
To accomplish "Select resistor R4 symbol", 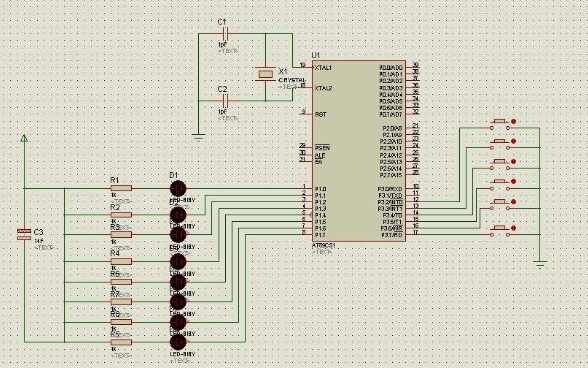I will tap(121, 261).
